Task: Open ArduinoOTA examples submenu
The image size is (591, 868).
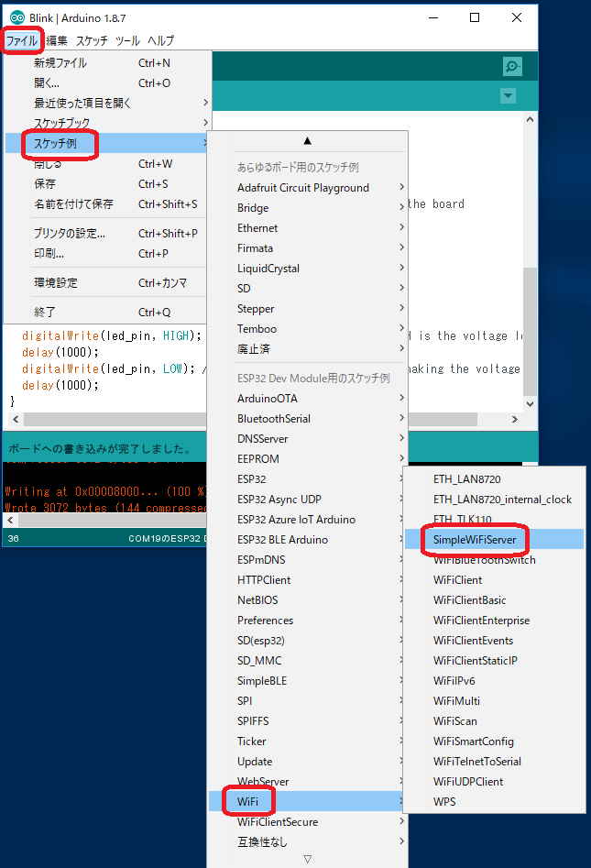Action: pyautogui.click(x=308, y=399)
